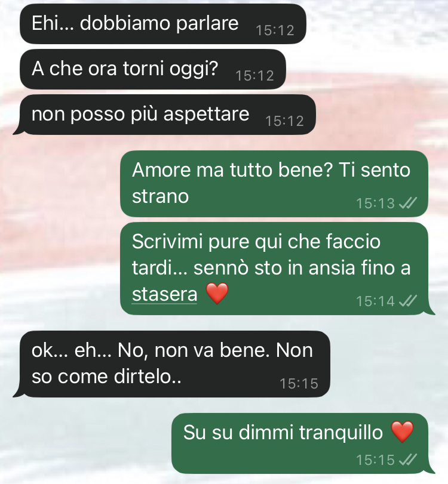
Task: Tap the 15:15 timestamp in the dark bubble
Action: click(x=299, y=384)
